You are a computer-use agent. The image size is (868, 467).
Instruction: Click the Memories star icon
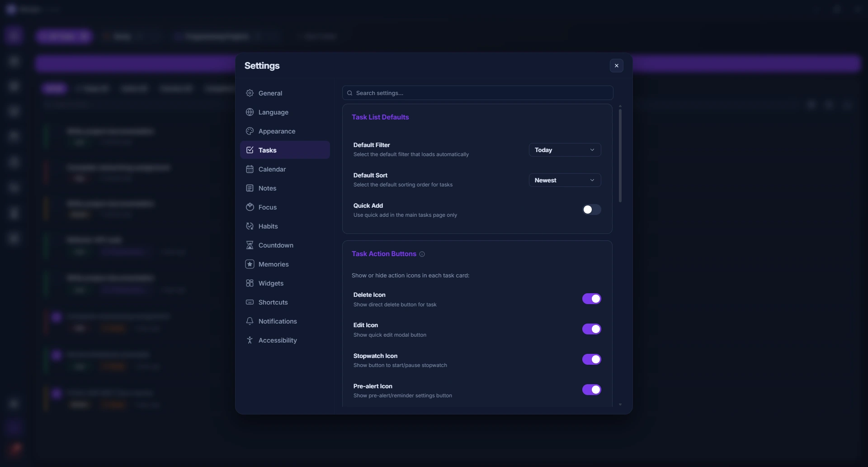(250, 264)
